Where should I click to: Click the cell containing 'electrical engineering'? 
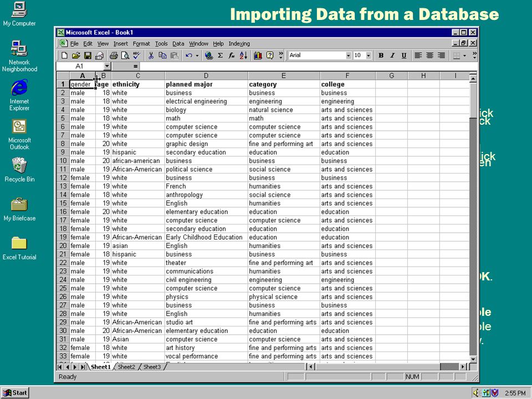point(206,101)
